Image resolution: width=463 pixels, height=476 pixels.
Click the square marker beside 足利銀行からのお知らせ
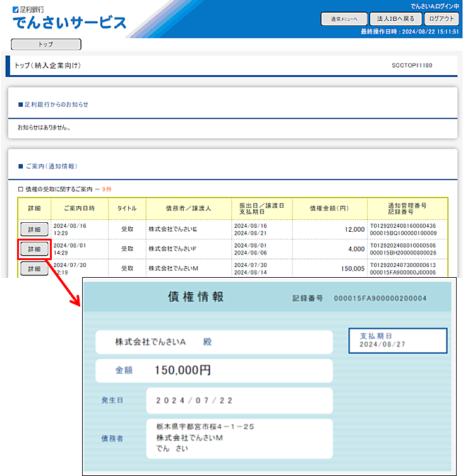point(20,104)
